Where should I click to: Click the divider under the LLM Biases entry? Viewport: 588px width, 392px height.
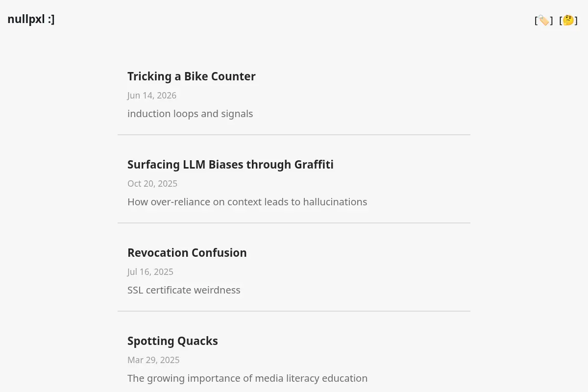294,223
